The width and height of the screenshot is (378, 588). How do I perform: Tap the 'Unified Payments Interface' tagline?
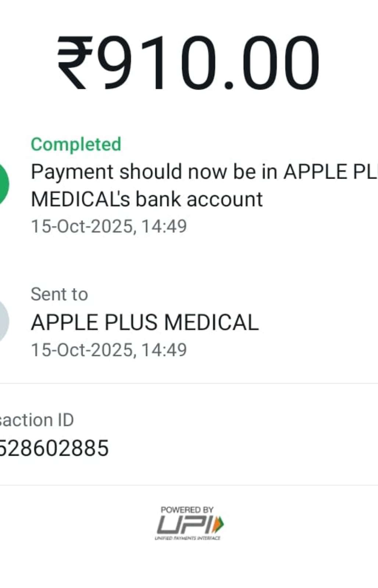coord(188,538)
